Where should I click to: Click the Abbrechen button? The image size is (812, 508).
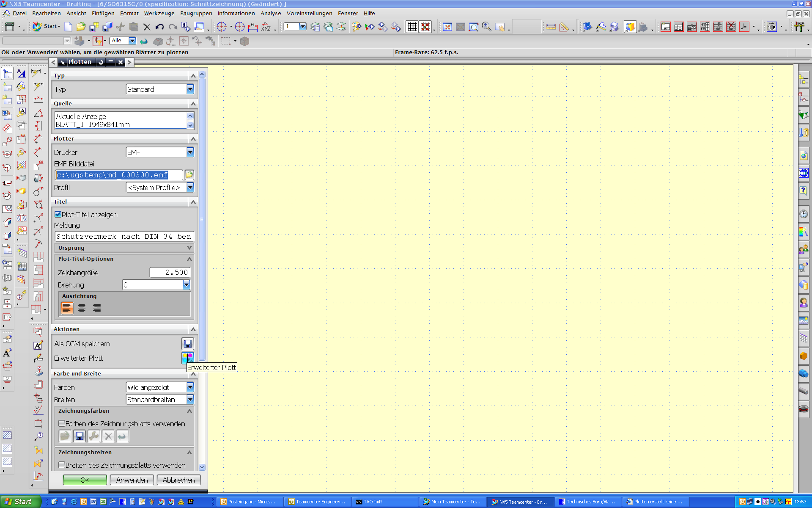click(178, 480)
